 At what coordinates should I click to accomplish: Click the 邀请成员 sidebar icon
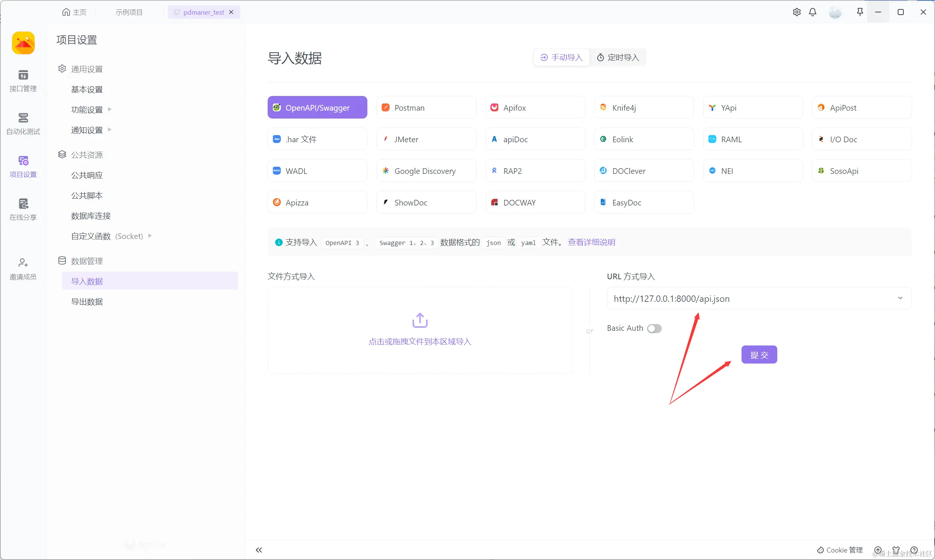click(23, 269)
